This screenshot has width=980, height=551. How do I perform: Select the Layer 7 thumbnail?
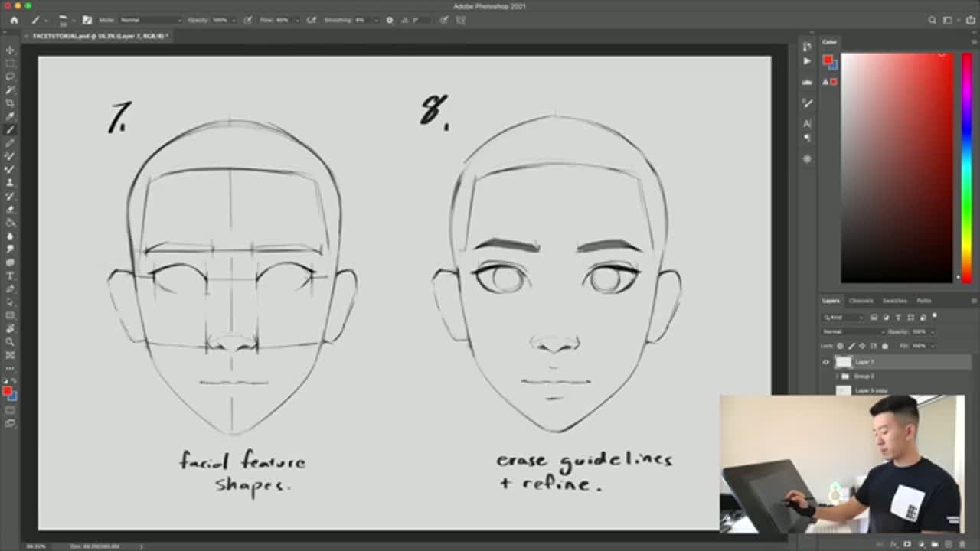pos(844,362)
